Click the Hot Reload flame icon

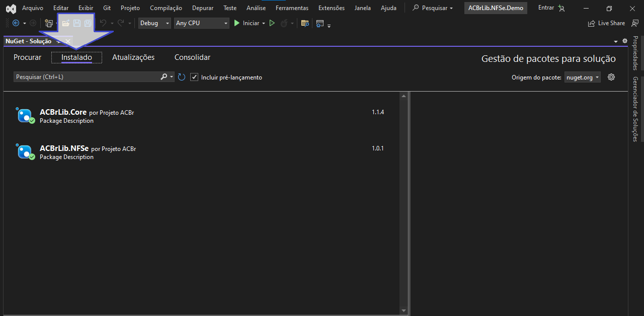click(284, 23)
